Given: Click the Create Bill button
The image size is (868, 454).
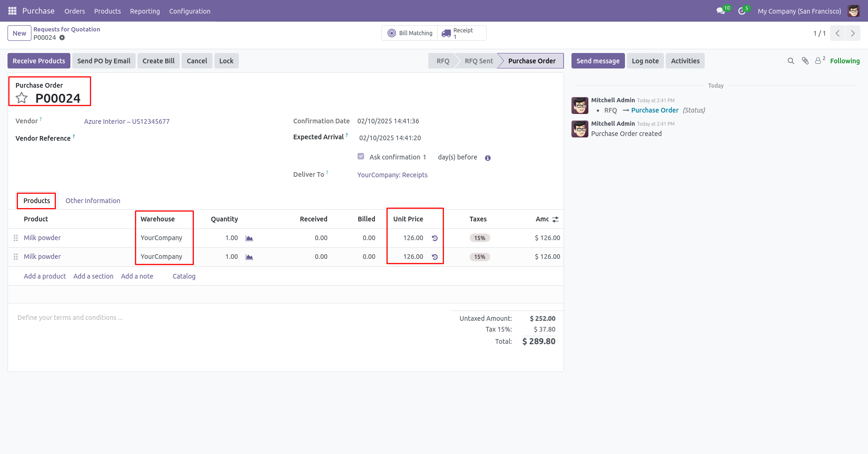Looking at the screenshot, I should (159, 61).
